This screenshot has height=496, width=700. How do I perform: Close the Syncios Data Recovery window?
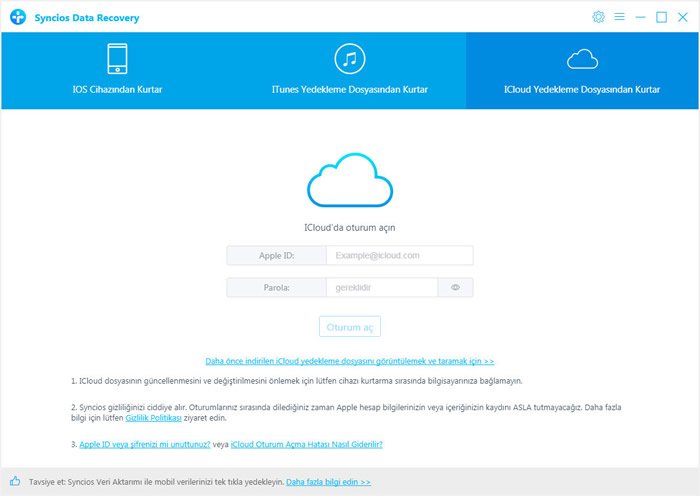[683, 17]
